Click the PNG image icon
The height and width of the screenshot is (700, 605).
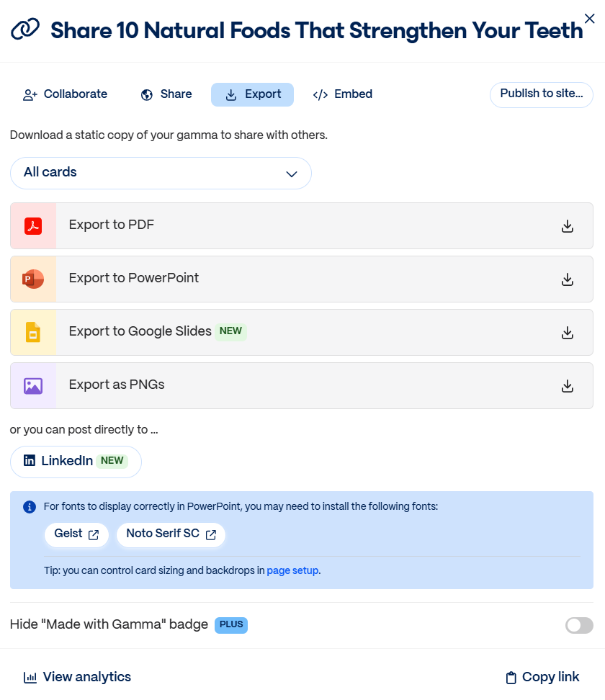33,386
